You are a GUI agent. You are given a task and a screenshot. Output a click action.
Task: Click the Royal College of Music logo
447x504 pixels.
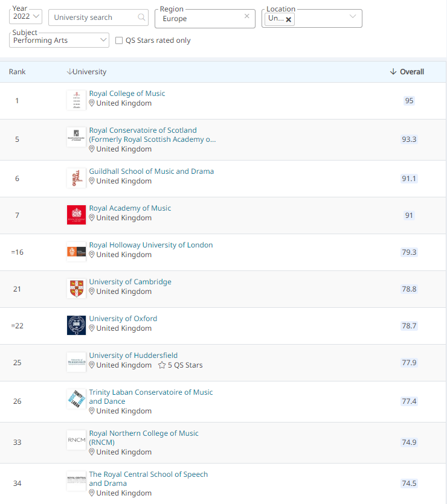pyautogui.click(x=77, y=100)
